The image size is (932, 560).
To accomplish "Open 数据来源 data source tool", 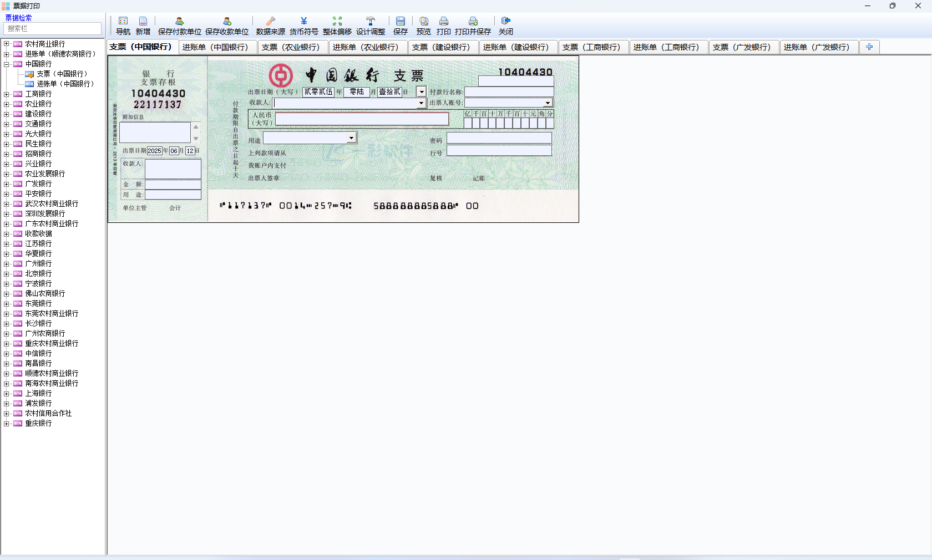I will tap(271, 26).
